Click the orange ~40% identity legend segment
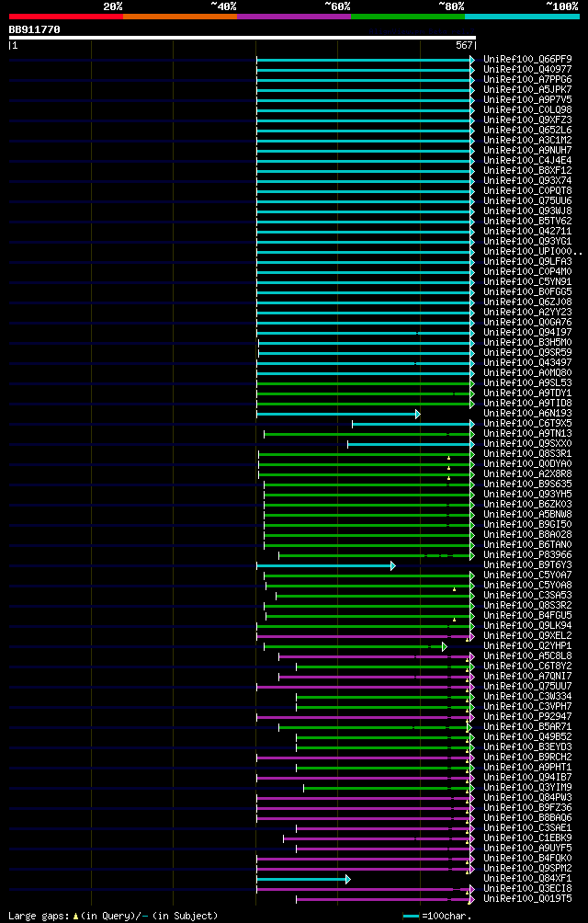Image resolution: width=588 pixels, height=923 pixels. tap(180, 16)
